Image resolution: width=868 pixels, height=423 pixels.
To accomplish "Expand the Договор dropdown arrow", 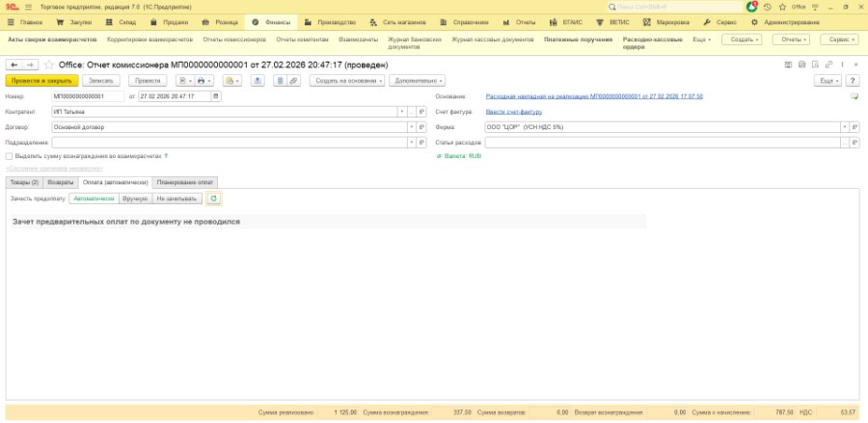I will point(412,127).
